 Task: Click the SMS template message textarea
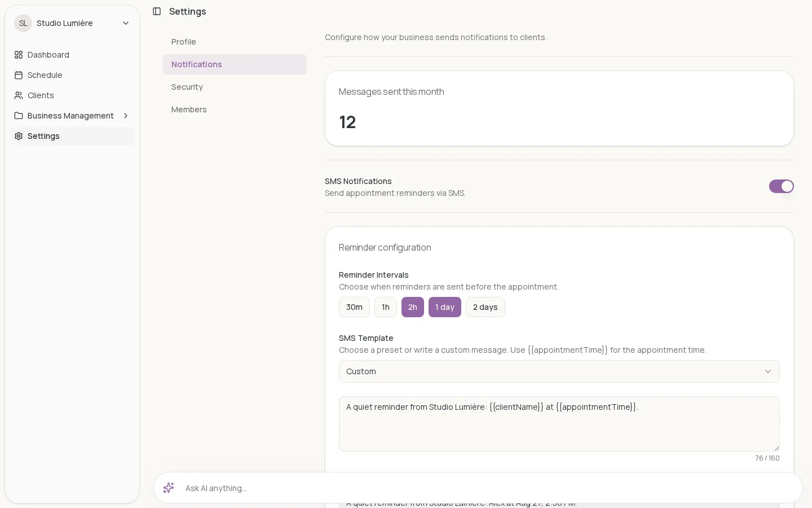(559, 424)
